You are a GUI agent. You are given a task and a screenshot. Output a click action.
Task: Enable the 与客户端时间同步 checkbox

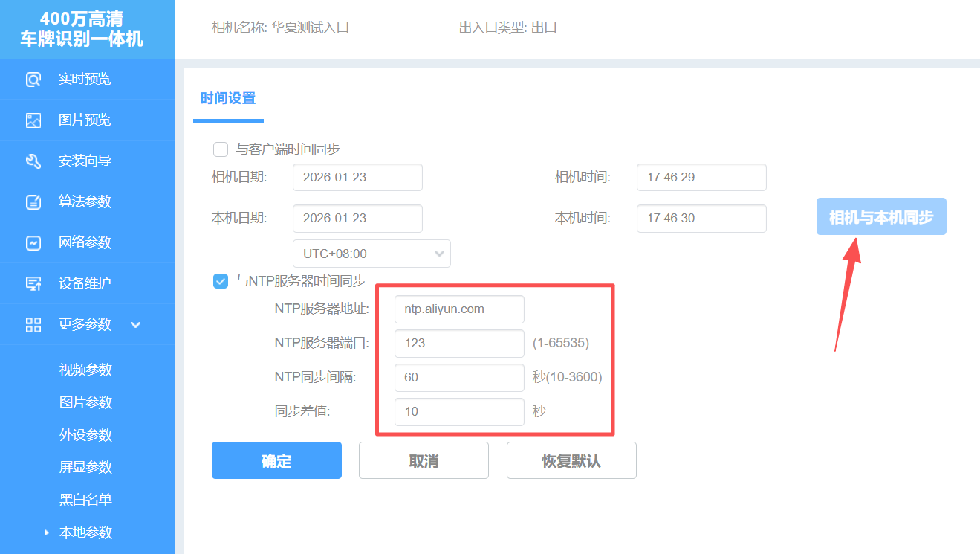[221, 149]
